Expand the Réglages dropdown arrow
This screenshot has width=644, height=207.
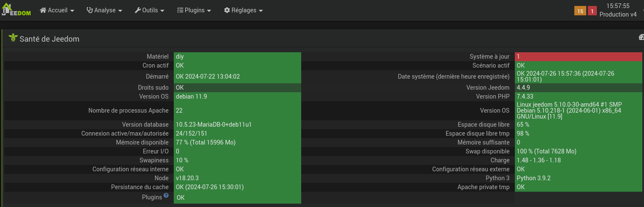point(261,11)
